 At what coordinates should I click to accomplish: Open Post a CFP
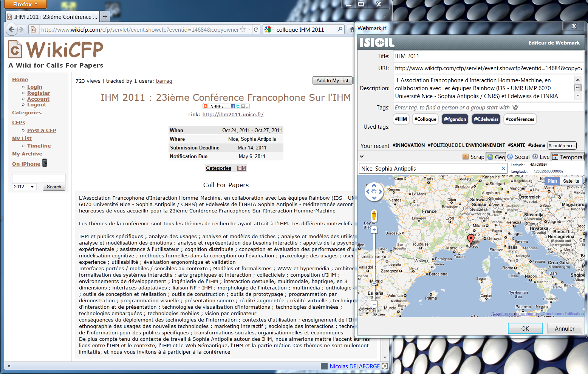[x=42, y=130]
